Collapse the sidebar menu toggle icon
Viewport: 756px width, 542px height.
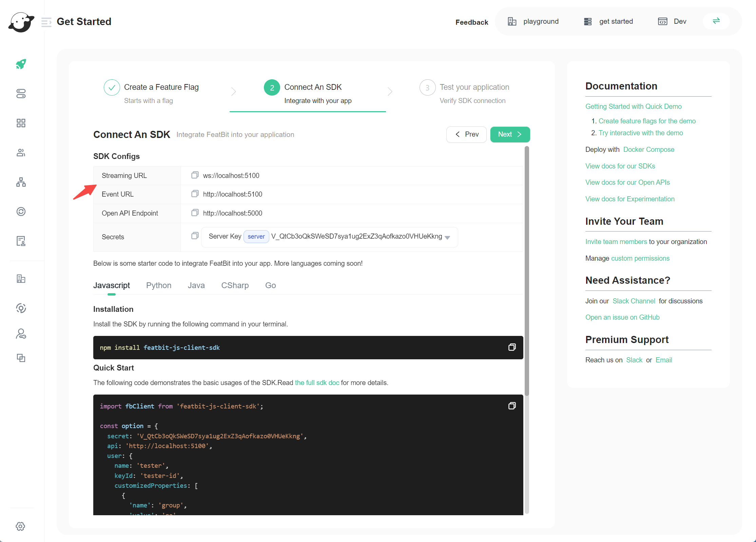tap(46, 22)
